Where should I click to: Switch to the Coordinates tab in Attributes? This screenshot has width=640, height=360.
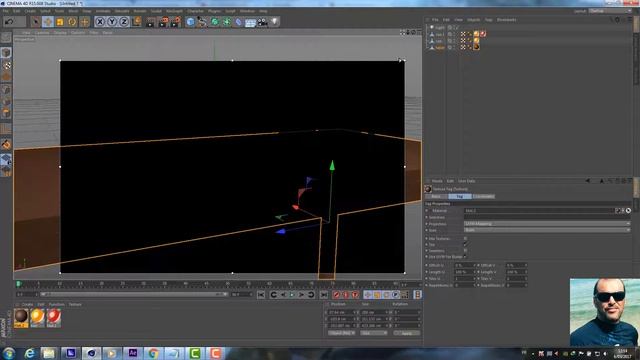point(484,196)
